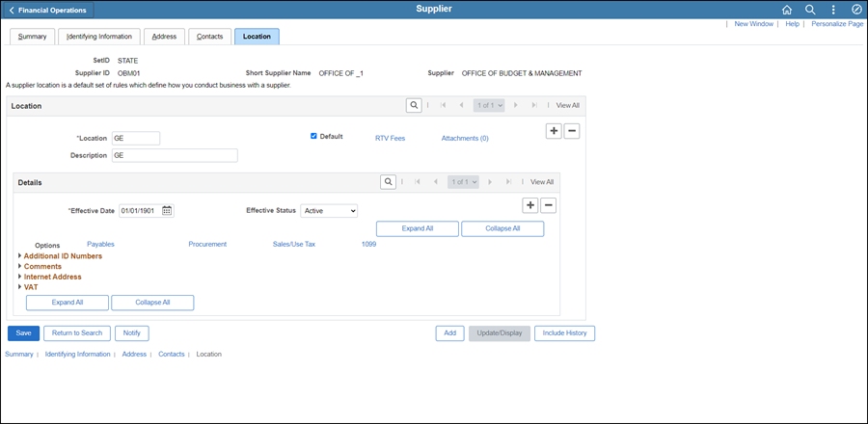Switch to the Identifying Information tab
Viewport: 868px width, 424px height.
click(100, 37)
